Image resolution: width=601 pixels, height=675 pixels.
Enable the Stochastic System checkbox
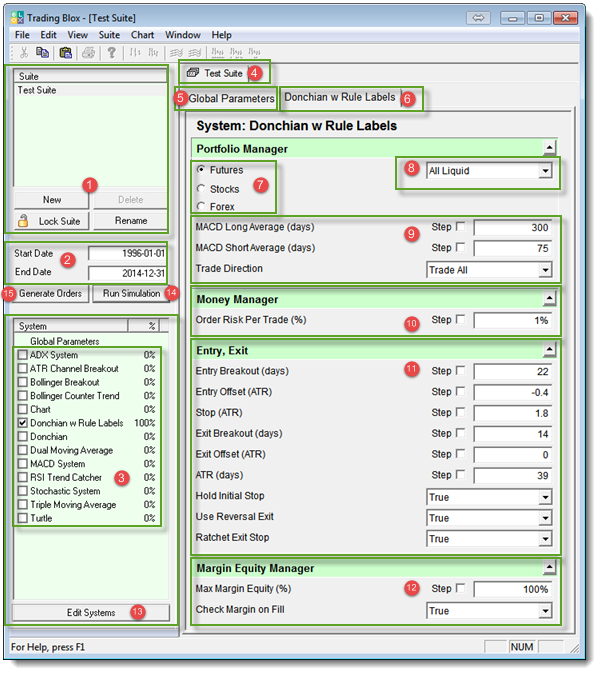[x=22, y=491]
